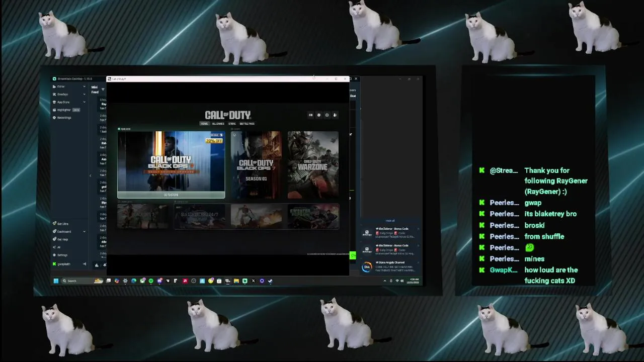Open the Sweater Royale tile
This screenshot has width=644, height=362.
point(313,216)
